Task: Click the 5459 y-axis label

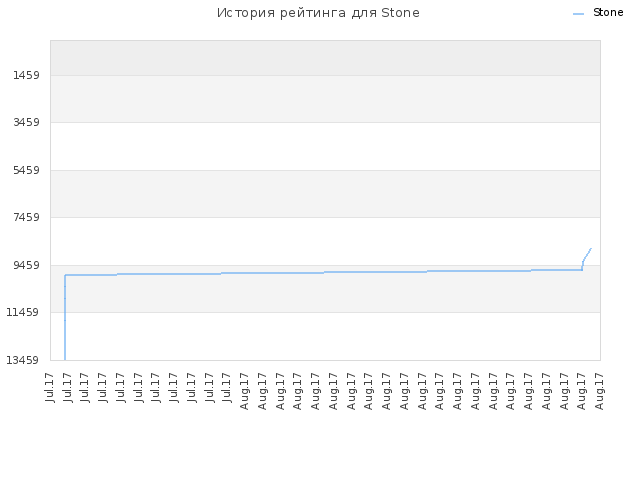Action: pyautogui.click(x=26, y=170)
